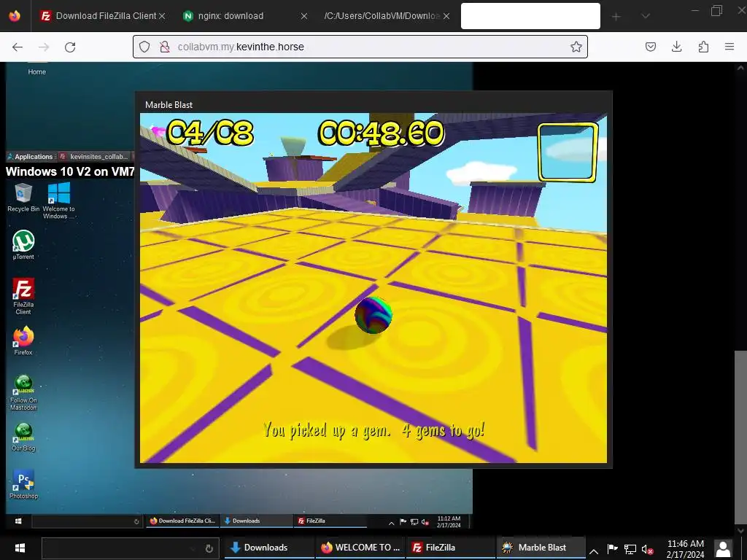The image size is (747, 560).
Task: Click the muted volume tray icon
Action: (x=648, y=550)
